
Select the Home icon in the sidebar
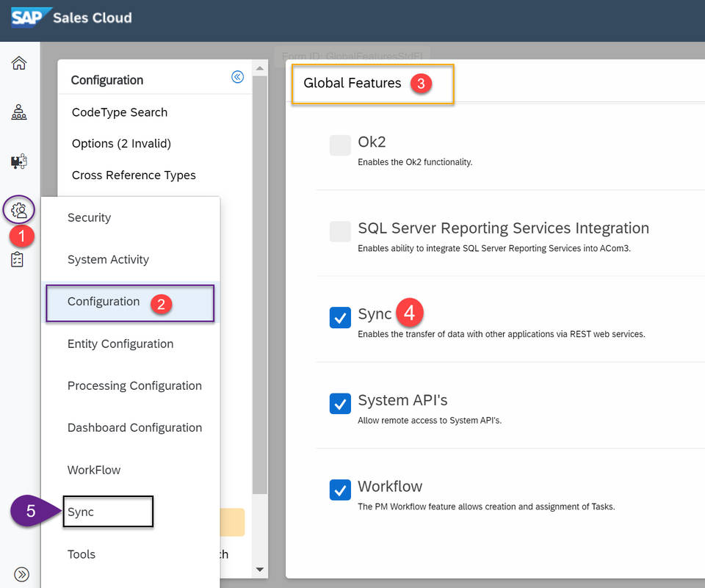(18, 63)
